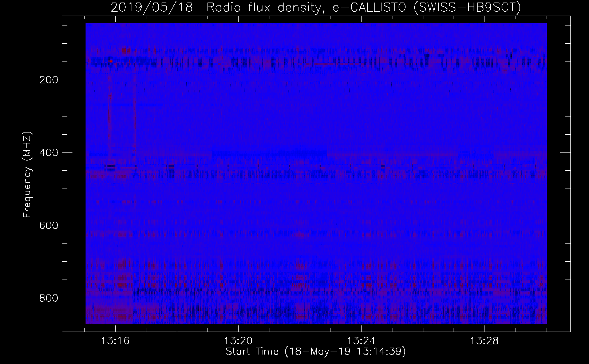Click the 13:20 time tick label
This screenshot has height=364, width=589.
coord(238,341)
